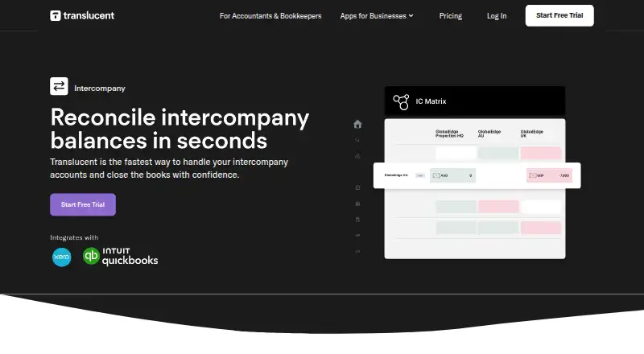Click the IC Matrix title
Image resolution: width=644 pixels, height=354 pixels.
(431, 101)
